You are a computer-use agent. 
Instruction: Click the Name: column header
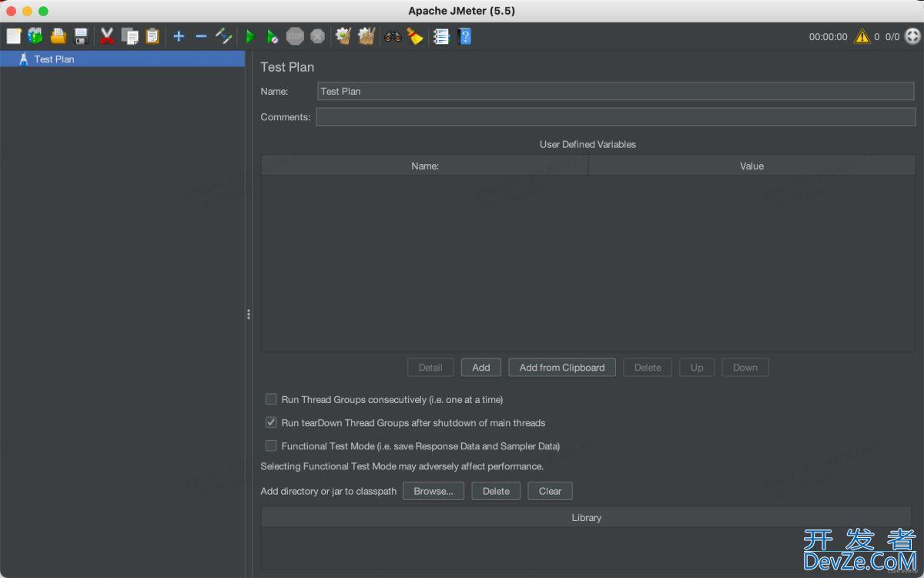(425, 166)
